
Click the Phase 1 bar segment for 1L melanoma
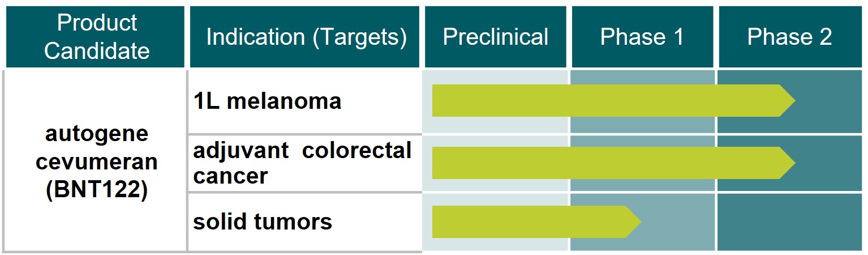click(642, 101)
